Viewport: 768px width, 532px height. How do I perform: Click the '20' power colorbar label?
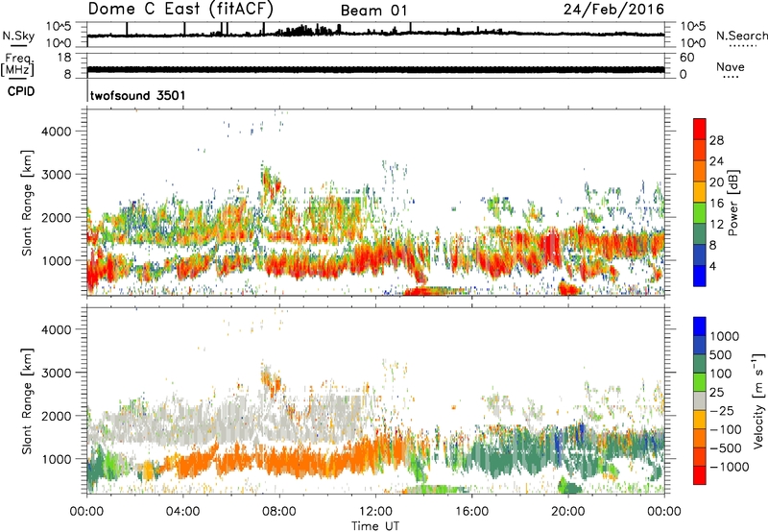(716, 182)
